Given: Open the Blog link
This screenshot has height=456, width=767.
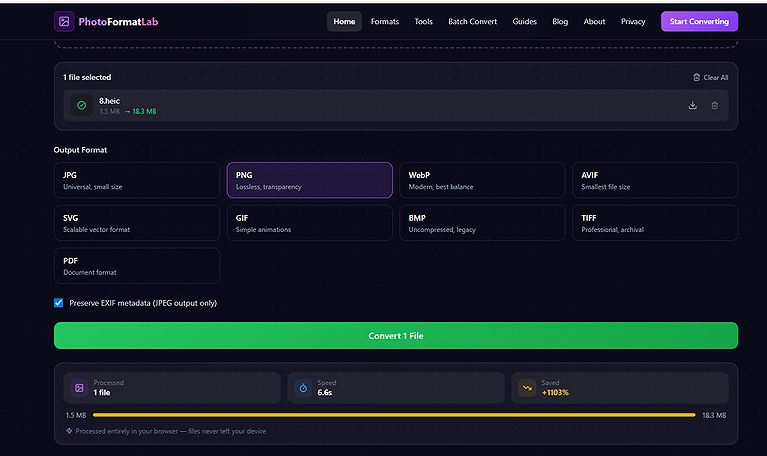Looking at the screenshot, I should pyautogui.click(x=560, y=22).
